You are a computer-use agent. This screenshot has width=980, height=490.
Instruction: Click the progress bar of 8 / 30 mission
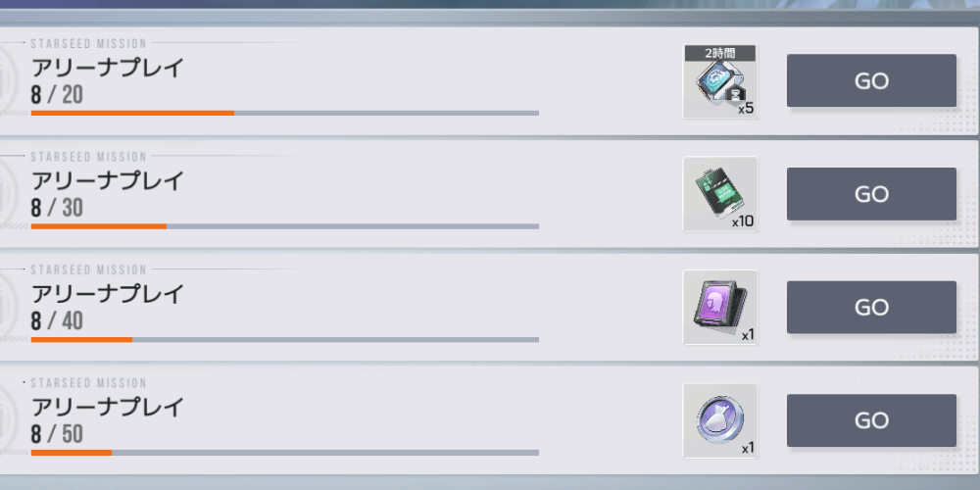[x=285, y=226]
